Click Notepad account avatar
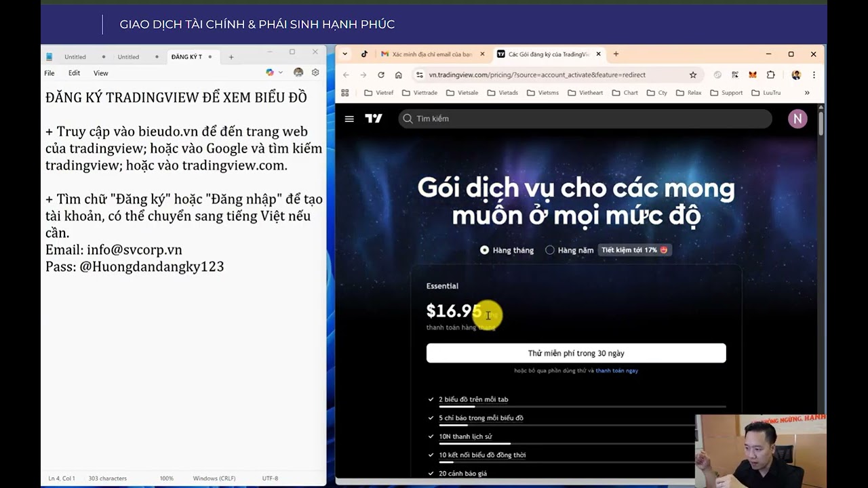The image size is (868, 488). pos(298,73)
